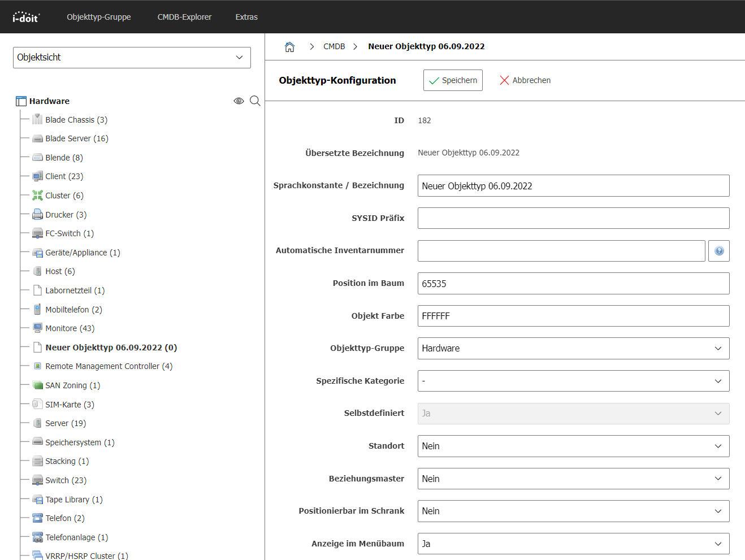Click the Speichersystem icon
Viewport: 745px width, 560px height.
37,442
